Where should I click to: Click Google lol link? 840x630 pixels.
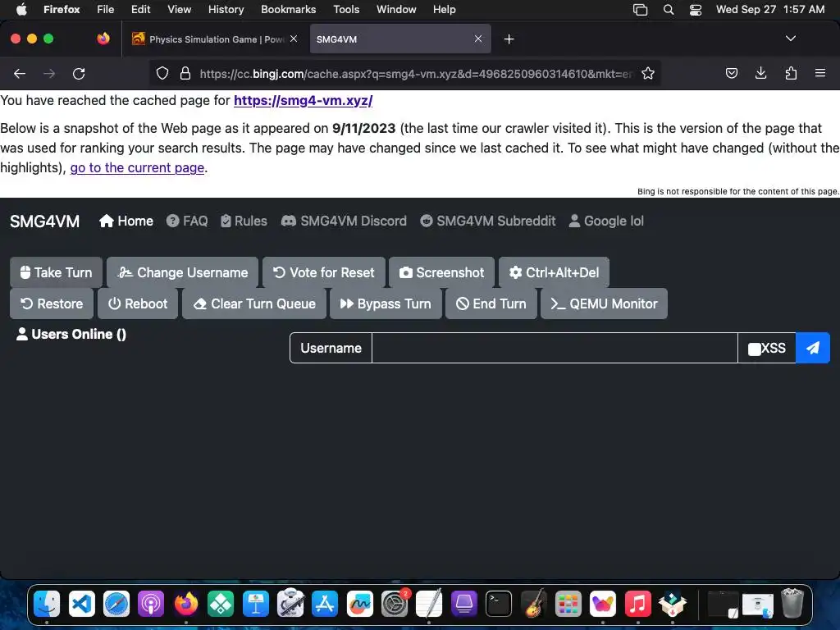[x=606, y=221]
